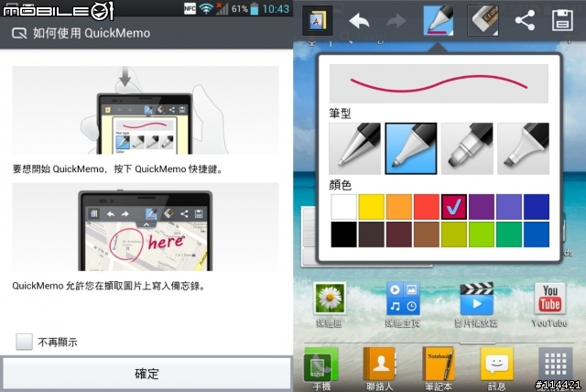Tap the 筆型 section label

click(340, 114)
